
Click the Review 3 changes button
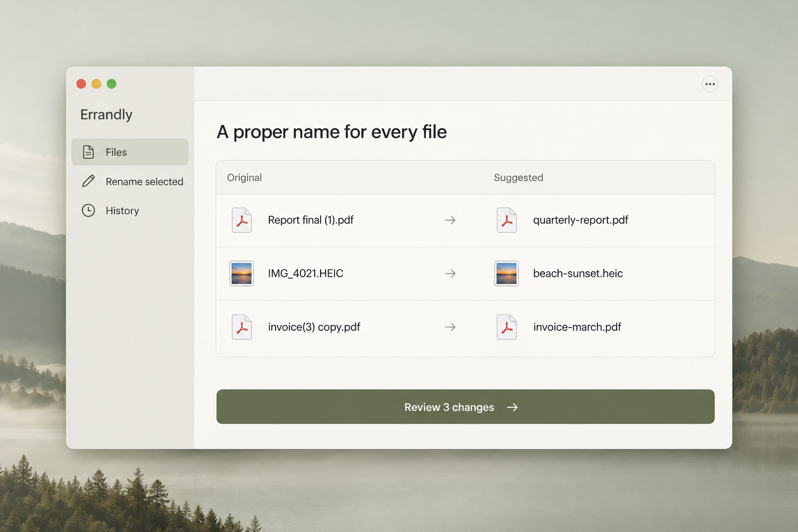[465, 407]
